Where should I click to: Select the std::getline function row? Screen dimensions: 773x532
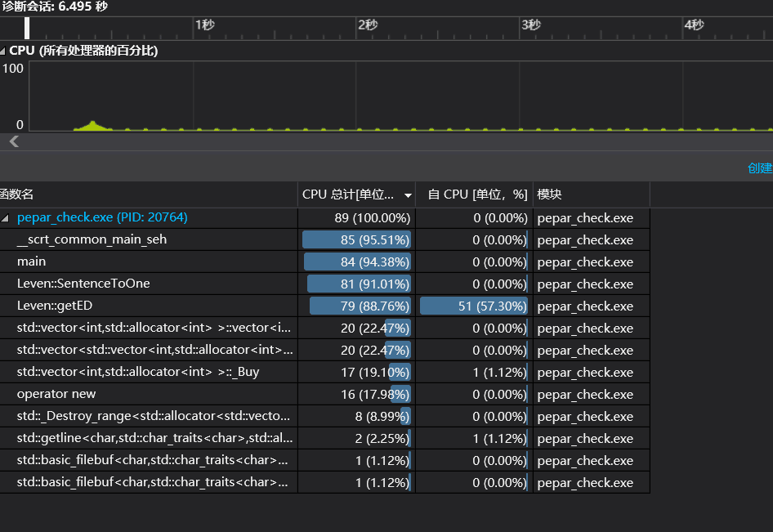point(155,438)
